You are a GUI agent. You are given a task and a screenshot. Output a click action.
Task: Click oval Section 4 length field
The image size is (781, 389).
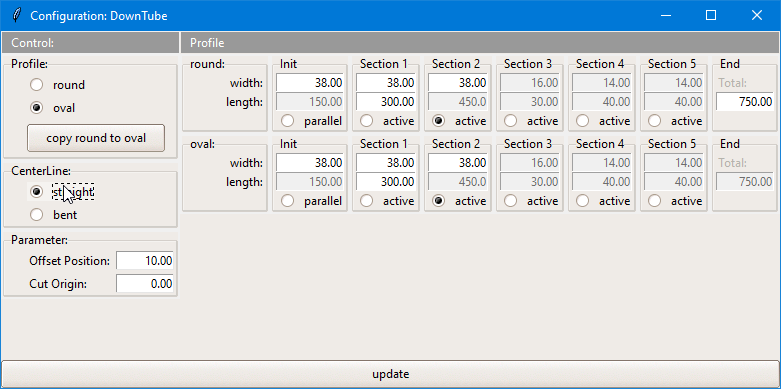[x=602, y=182]
